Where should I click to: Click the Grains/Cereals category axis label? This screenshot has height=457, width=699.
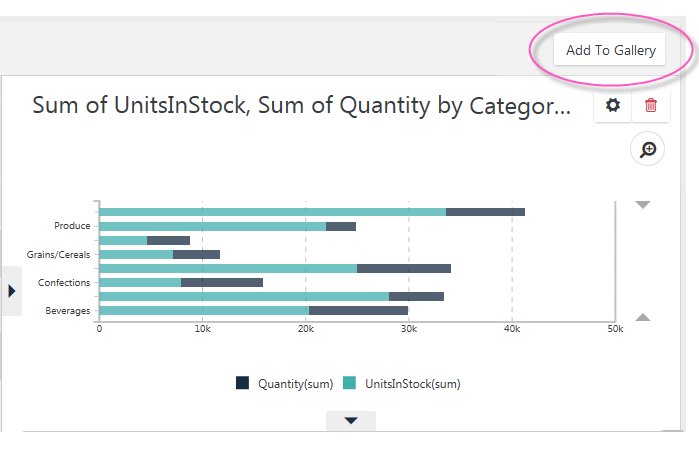pos(58,255)
